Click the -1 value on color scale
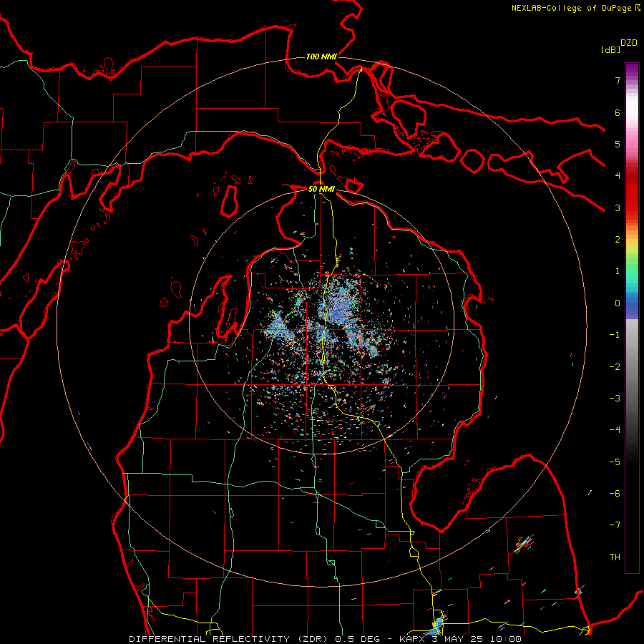644x644 pixels. click(x=615, y=335)
